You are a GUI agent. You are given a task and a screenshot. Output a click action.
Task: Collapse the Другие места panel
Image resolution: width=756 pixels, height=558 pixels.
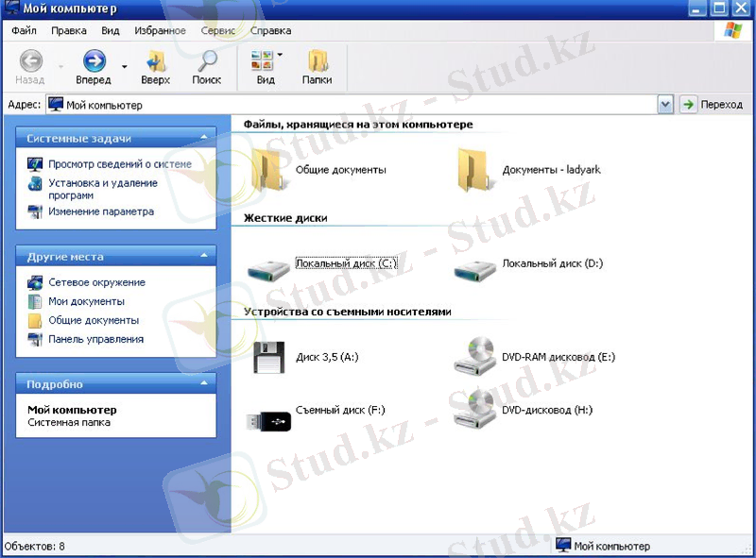coord(203,257)
